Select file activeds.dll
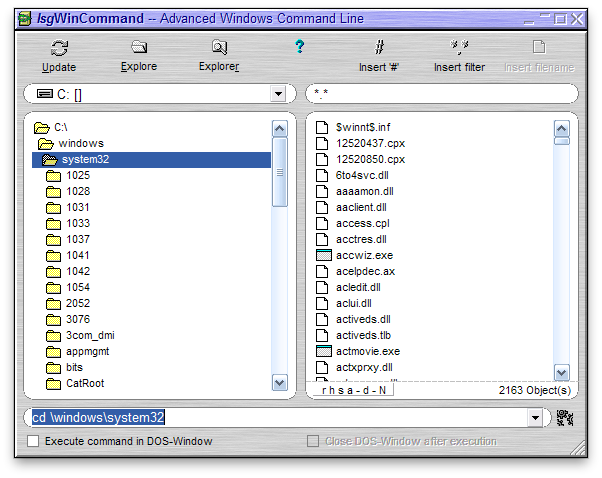The image size is (602, 478). pyautogui.click(x=363, y=319)
